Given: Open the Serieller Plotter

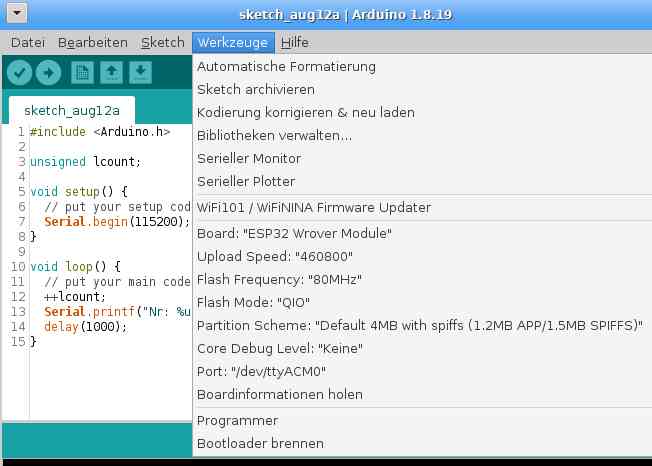Looking at the screenshot, I should [422, 182].
